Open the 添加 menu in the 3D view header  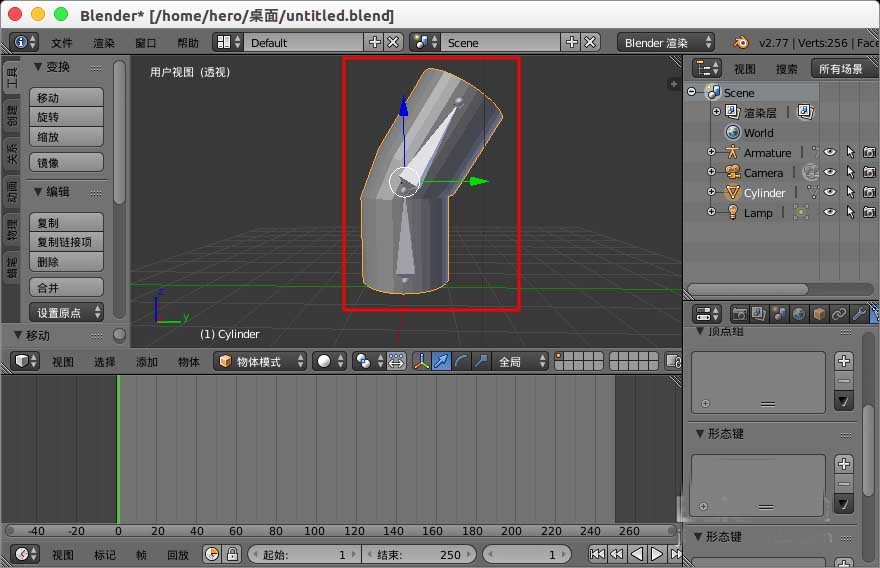pos(146,362)
